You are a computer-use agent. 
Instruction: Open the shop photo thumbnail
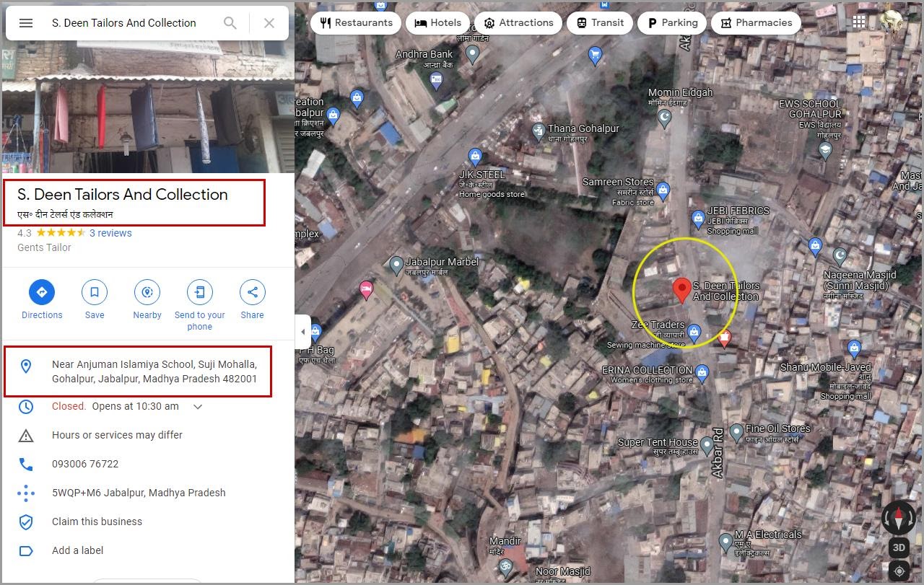(x=148, y=108)
